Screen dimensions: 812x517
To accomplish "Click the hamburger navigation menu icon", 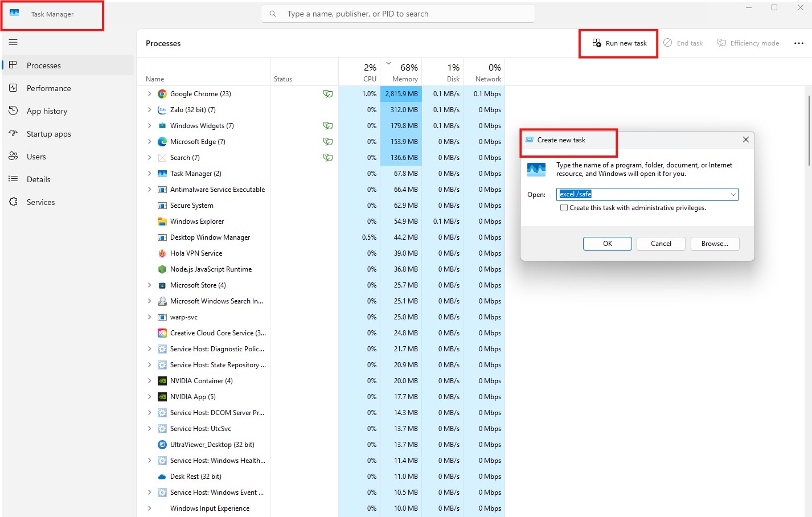I will click(13, 42).
